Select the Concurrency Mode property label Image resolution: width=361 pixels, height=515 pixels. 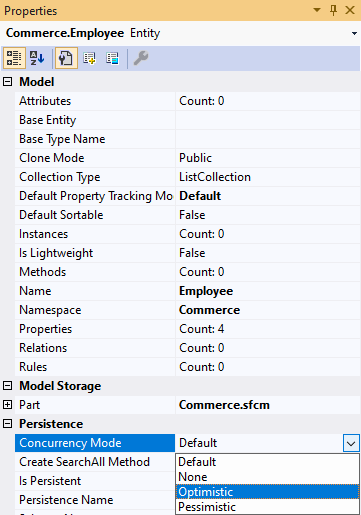pyautogui.click(x=95, y=443)
